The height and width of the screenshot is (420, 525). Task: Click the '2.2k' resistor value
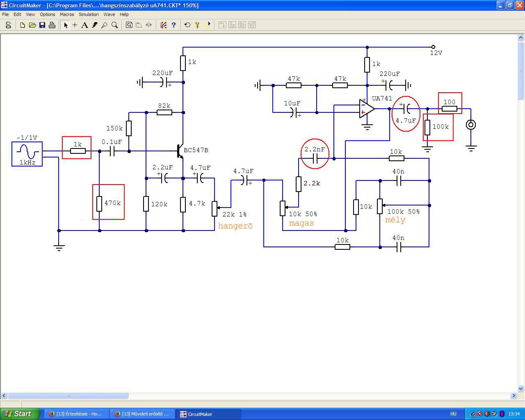[x=312, y=183]
